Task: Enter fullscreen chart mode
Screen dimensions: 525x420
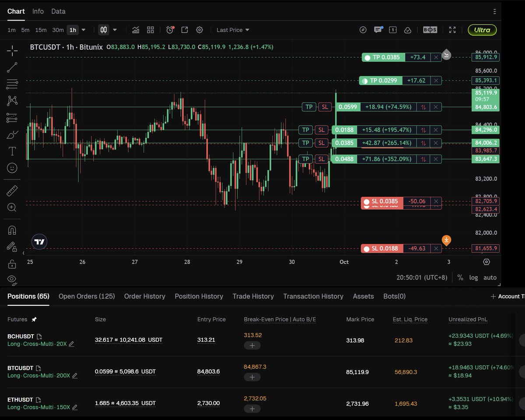Action: (x=452, y=30)
